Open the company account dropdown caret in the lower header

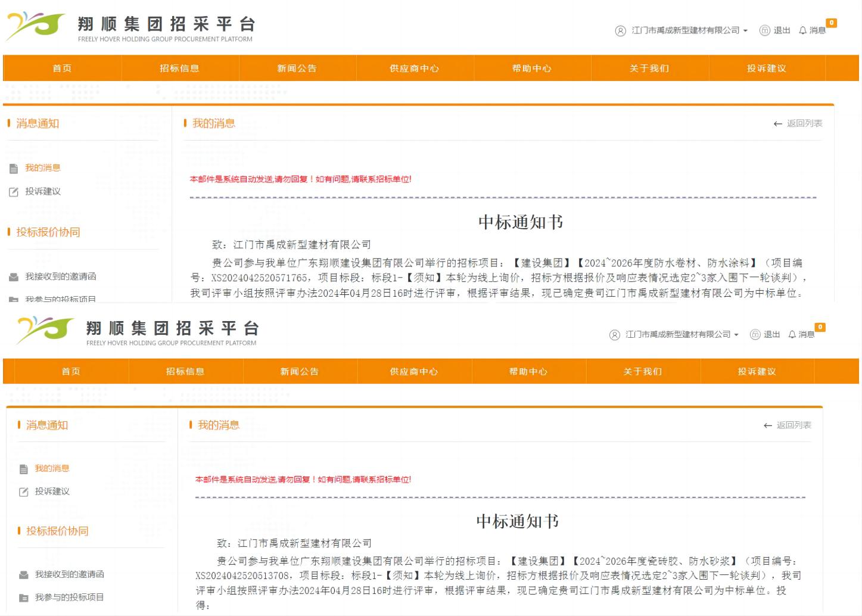[736, 335]
